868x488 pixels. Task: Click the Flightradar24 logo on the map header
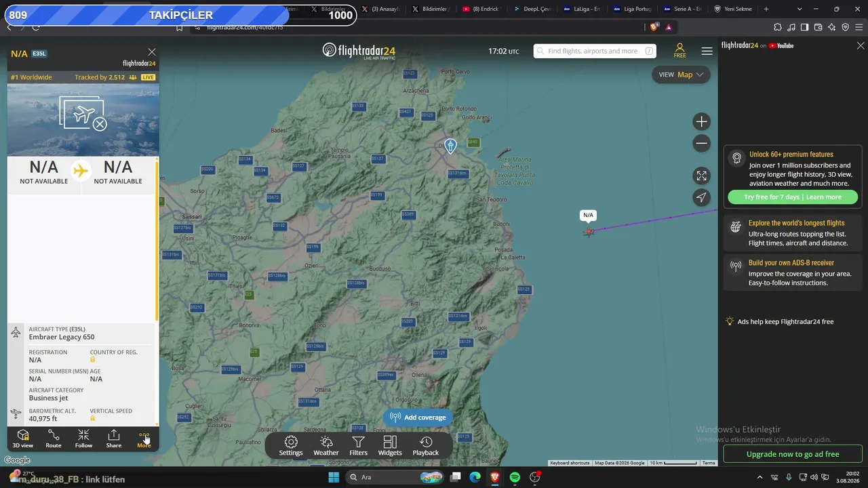pos(359,51)
